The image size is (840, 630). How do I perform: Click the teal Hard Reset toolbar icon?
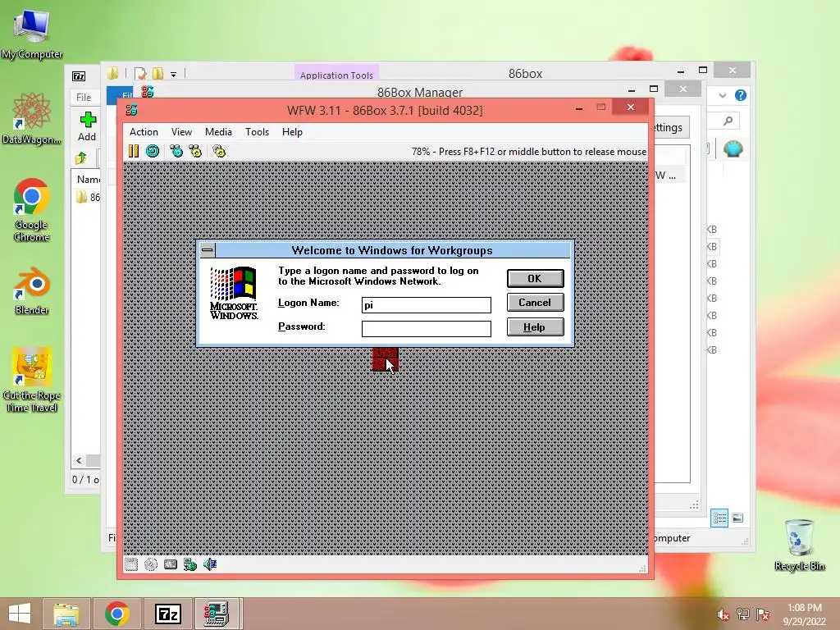pos(153,151)
